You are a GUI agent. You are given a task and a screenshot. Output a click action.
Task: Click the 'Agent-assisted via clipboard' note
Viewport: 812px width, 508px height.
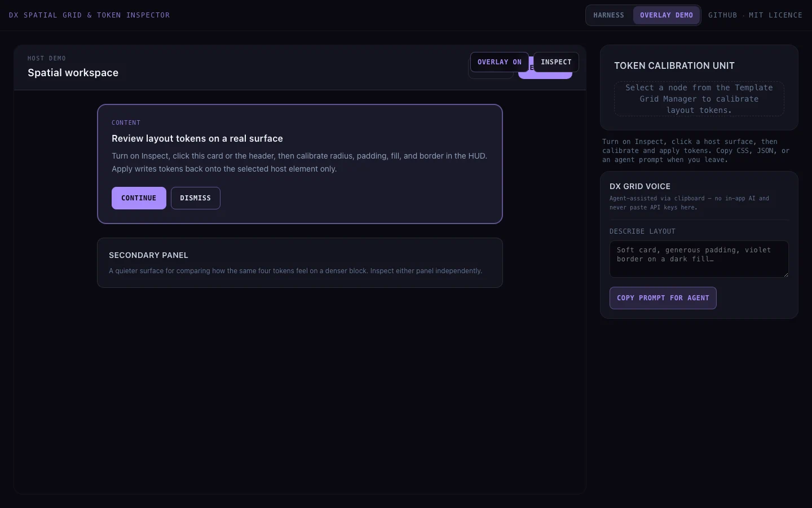689,203
